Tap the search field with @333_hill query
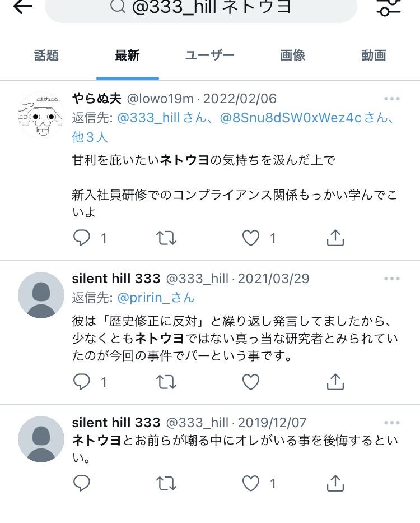This screenshot has height=523, width=420. (x=200, y=10)
